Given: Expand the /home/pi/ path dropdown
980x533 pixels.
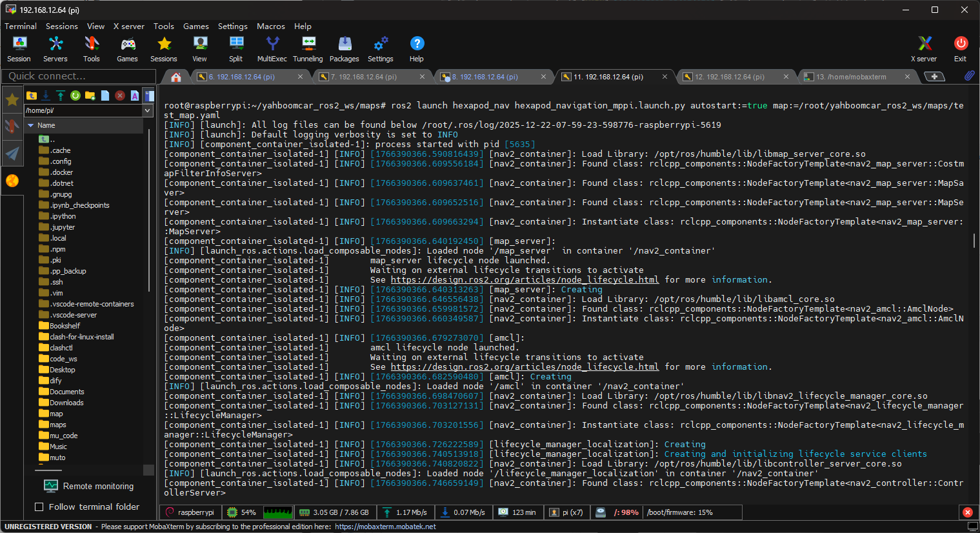Looking at the screenshot, I should pos(148,110).
